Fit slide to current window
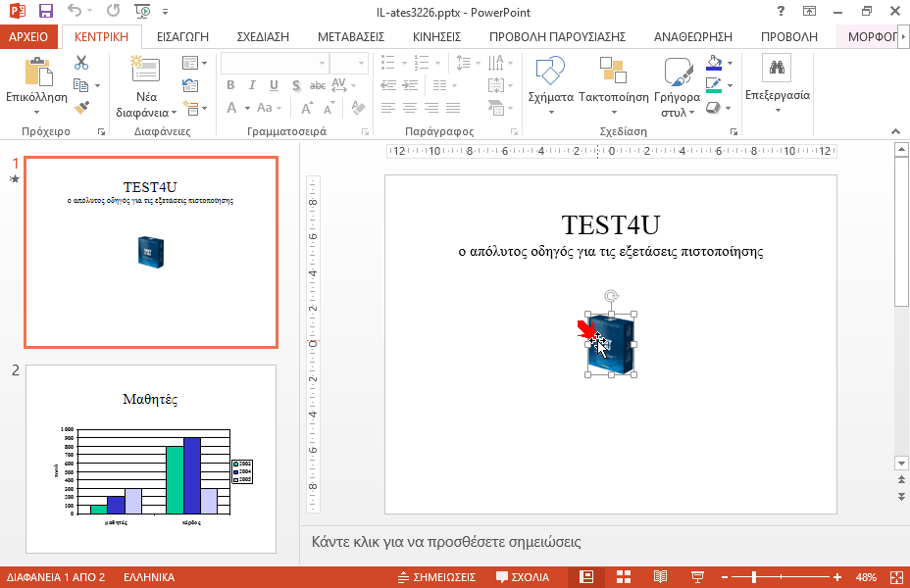The image size is (910, 588). click(x=896, y=577)
